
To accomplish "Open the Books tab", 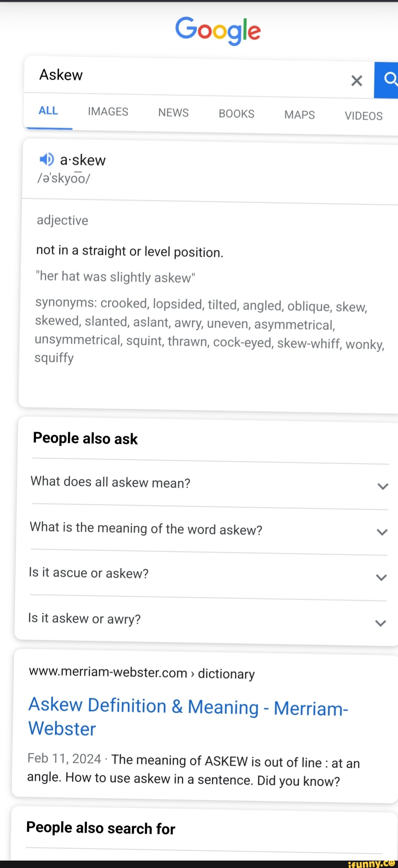I will tap(236, 114).
